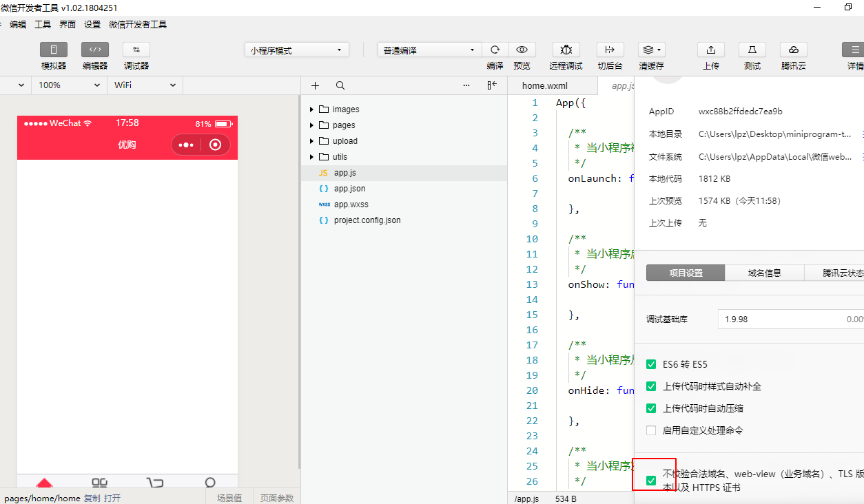864x504 pixels.
Task: Toggle 上传代码时自动压缩 checkbox
Action: point(651,408)
